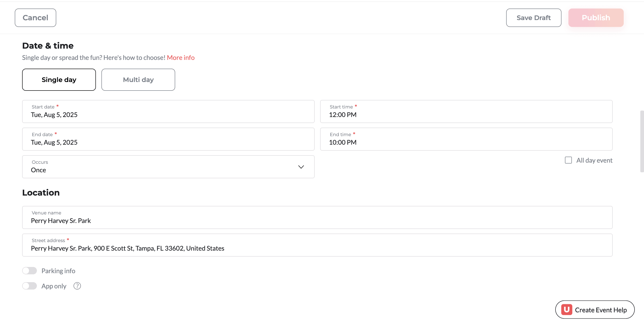Click the page's vertical scrollbar

pyautogui.click(x=641, y=141)
